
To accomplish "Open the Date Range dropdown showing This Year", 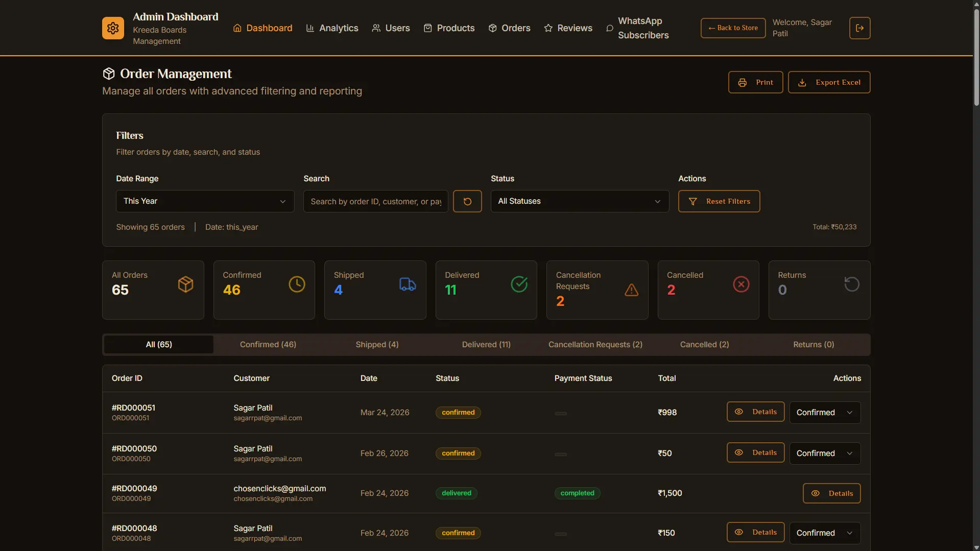I will point(205,201).
